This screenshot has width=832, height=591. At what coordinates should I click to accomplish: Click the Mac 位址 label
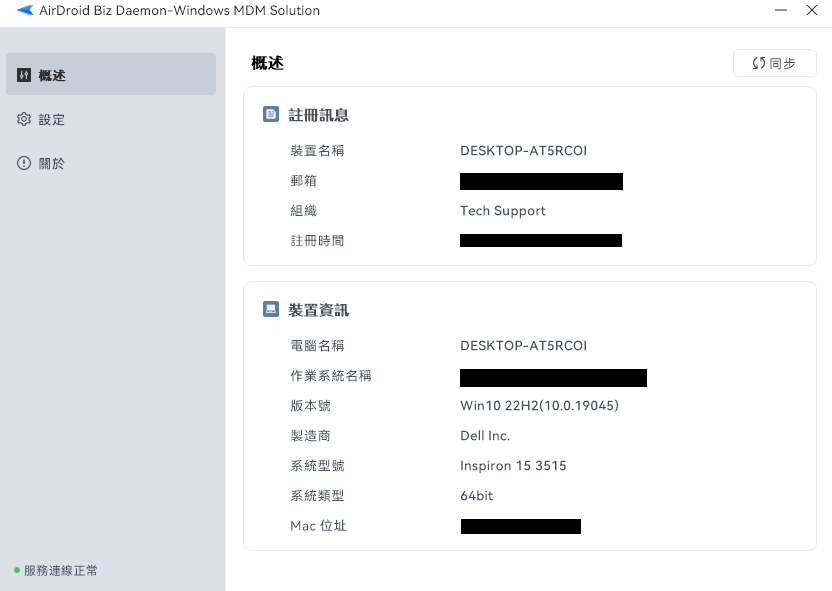(x=318, y=526)
